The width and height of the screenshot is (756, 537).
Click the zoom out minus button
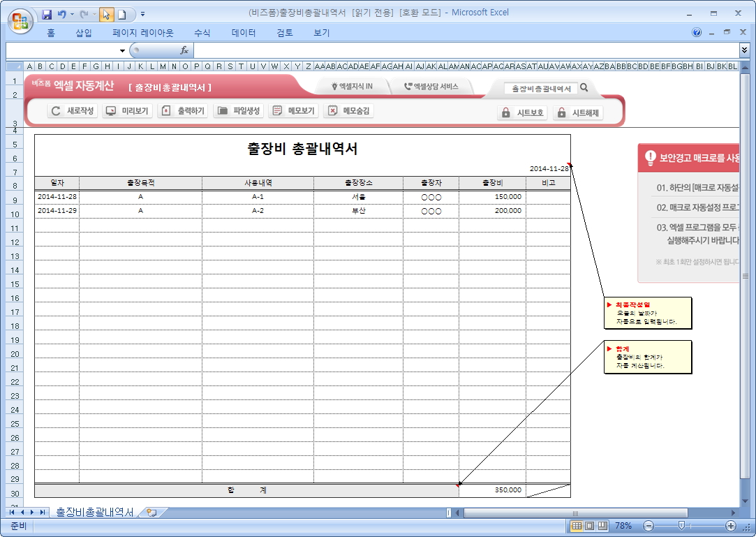point(648,526)
